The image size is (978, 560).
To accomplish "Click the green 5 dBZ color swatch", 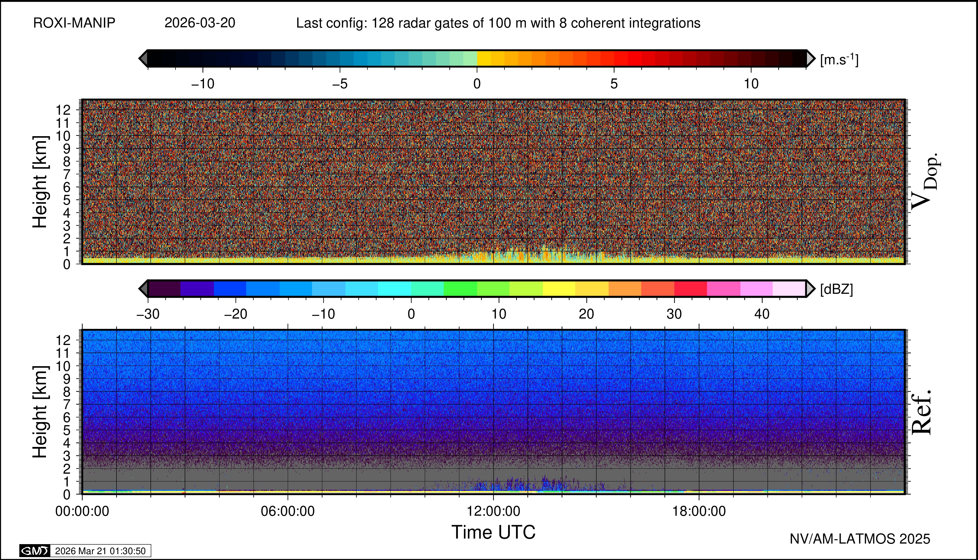I will pyautogui.click(x=460, y=288).
